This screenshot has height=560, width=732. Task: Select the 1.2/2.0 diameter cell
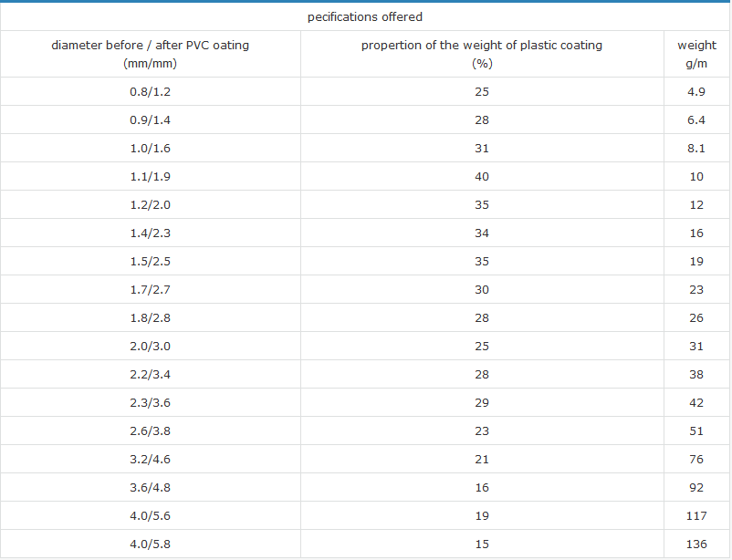[x=150, y=204]
